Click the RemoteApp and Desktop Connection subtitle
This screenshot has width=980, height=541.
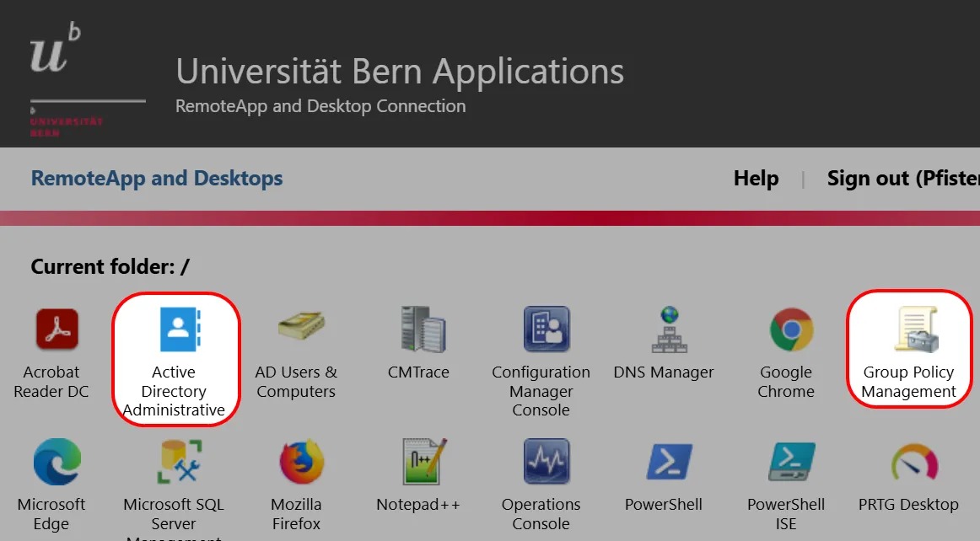tap(320, 106)
